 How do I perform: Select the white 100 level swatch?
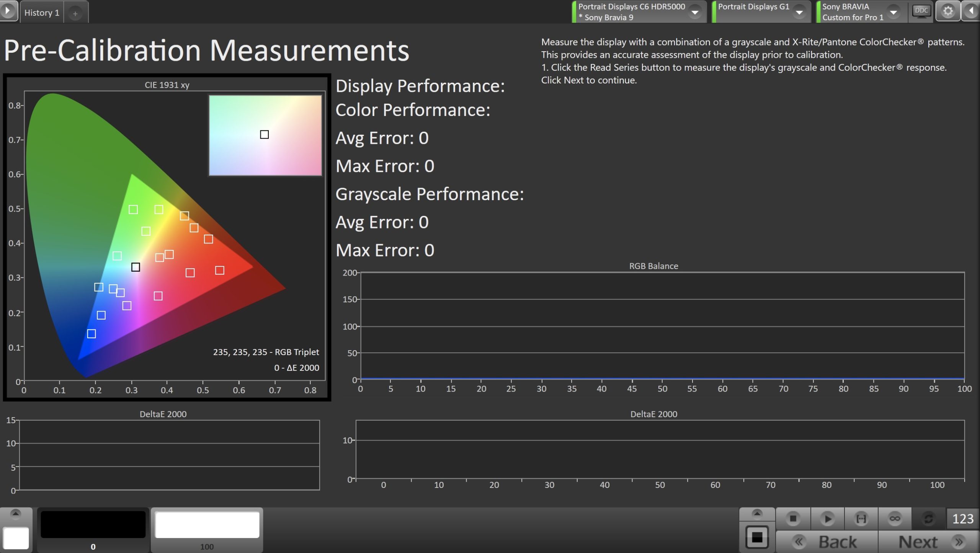(x=207, y=530)
